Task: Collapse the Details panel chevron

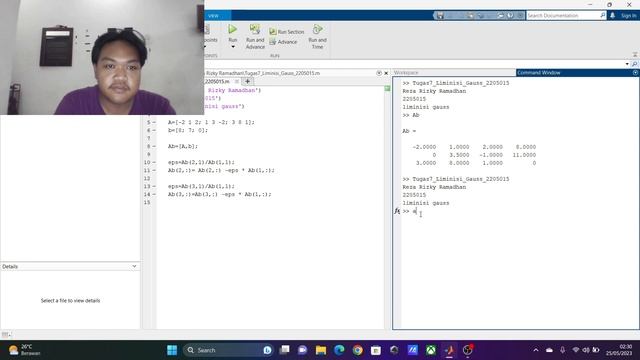Action: click(x=134, y=266)
